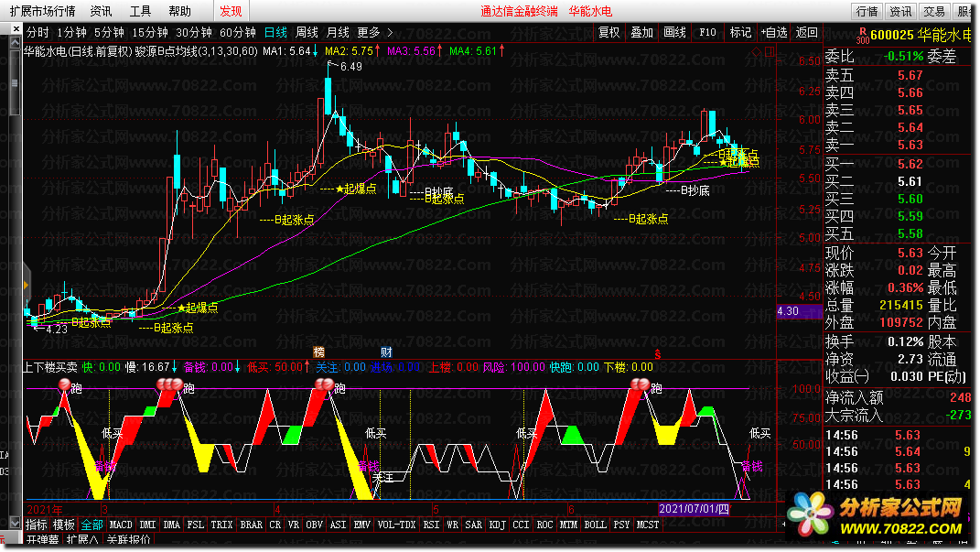The width and height of the screenshot is (980, 552).
Task: Click the arrow next to 更多
Action: (390, 32)
